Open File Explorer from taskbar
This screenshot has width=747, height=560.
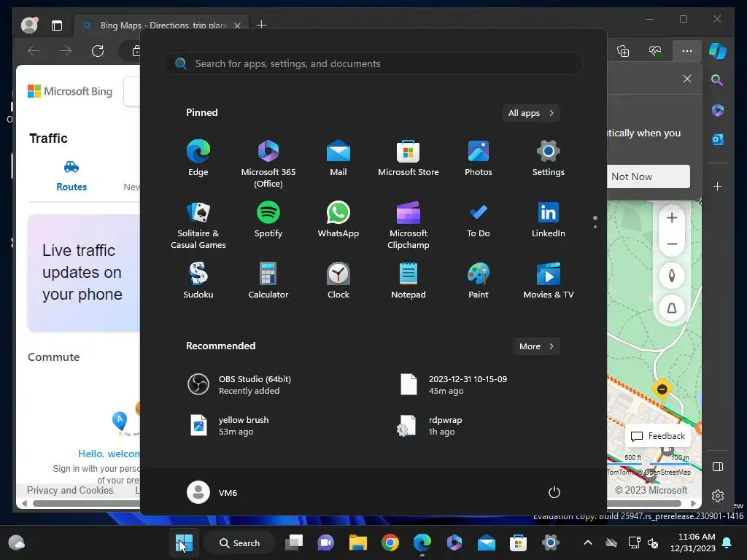point(357,542)
